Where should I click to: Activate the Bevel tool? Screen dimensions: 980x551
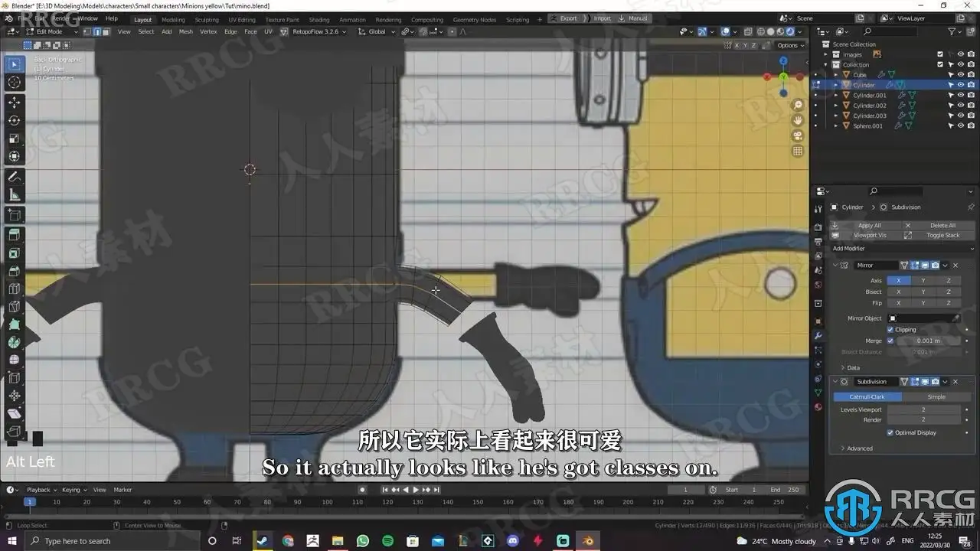click(x=14, y=271)
